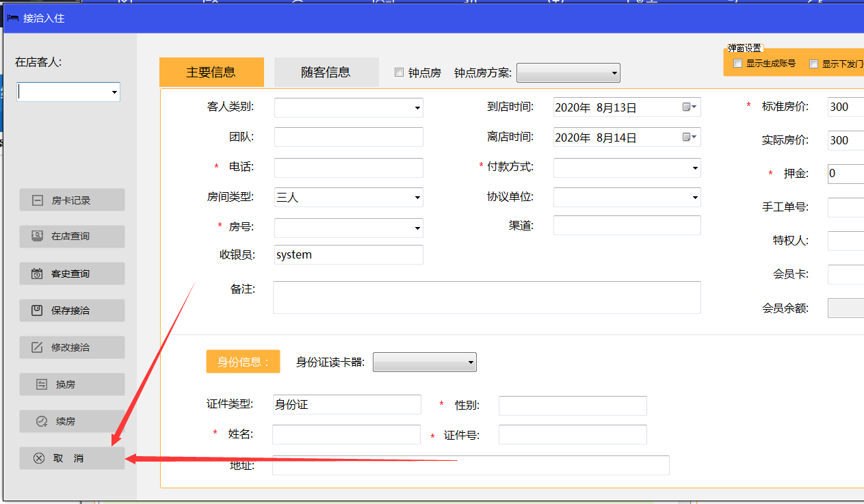Open 客史查询 calendar icon button

38,274
